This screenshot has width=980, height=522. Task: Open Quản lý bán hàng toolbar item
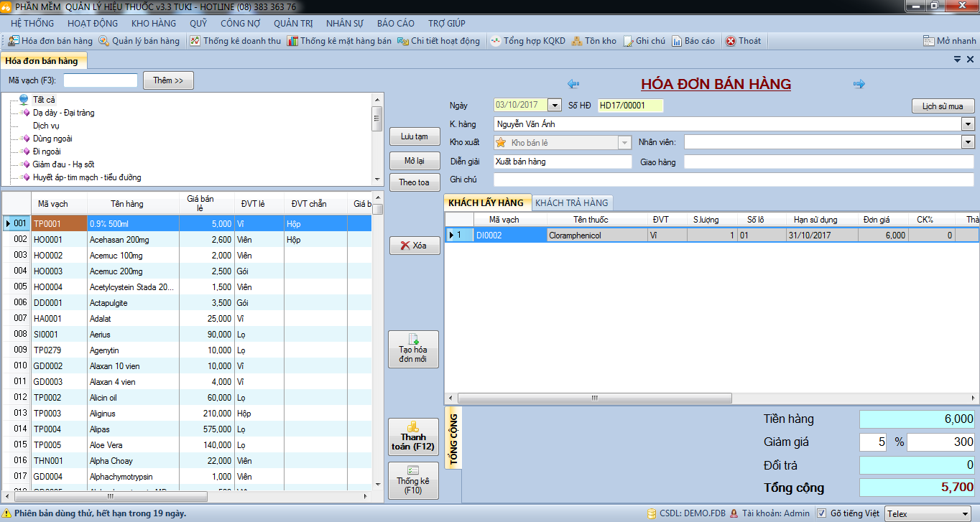tap(139, 41)
